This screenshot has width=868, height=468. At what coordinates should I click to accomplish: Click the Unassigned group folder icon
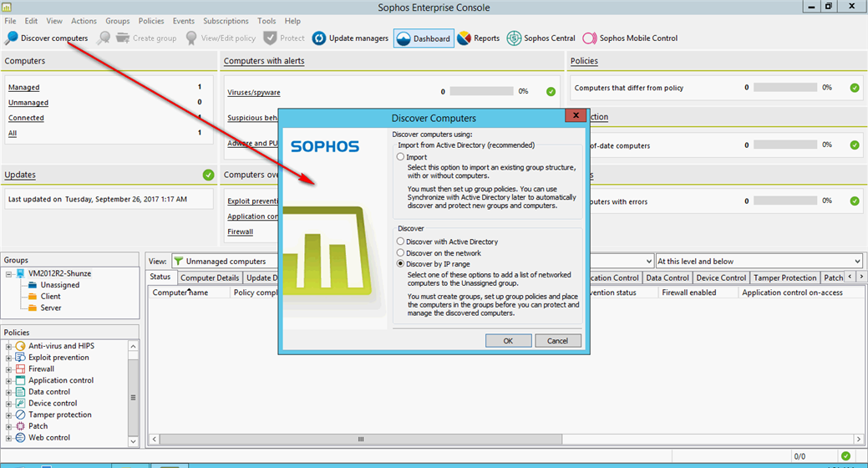point(32,285)
